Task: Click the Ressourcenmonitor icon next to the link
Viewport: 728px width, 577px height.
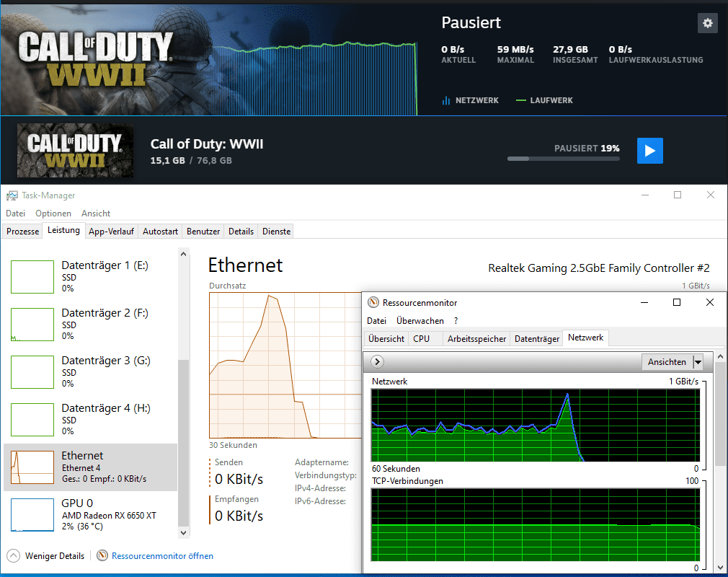Action: pos(102,555)
